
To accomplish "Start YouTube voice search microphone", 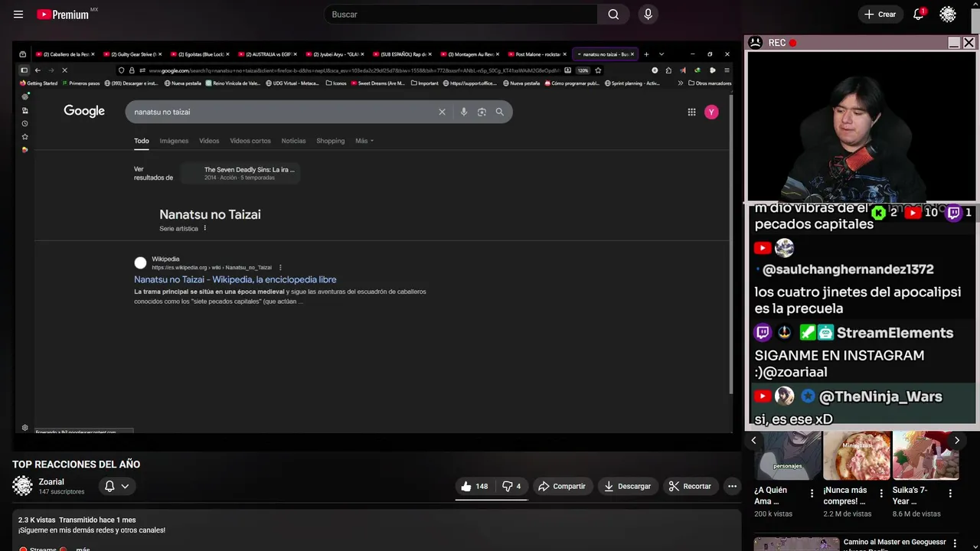I will tap(648, 15).
